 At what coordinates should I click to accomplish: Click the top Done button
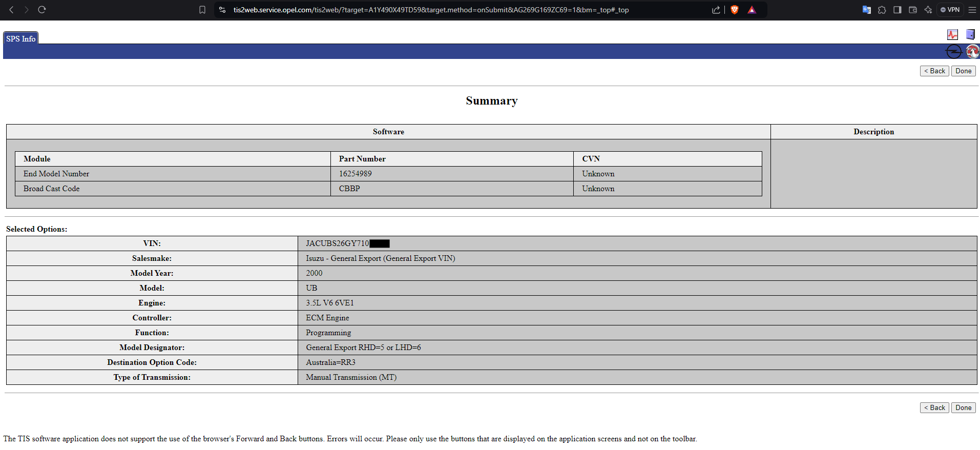coord(963,71)
